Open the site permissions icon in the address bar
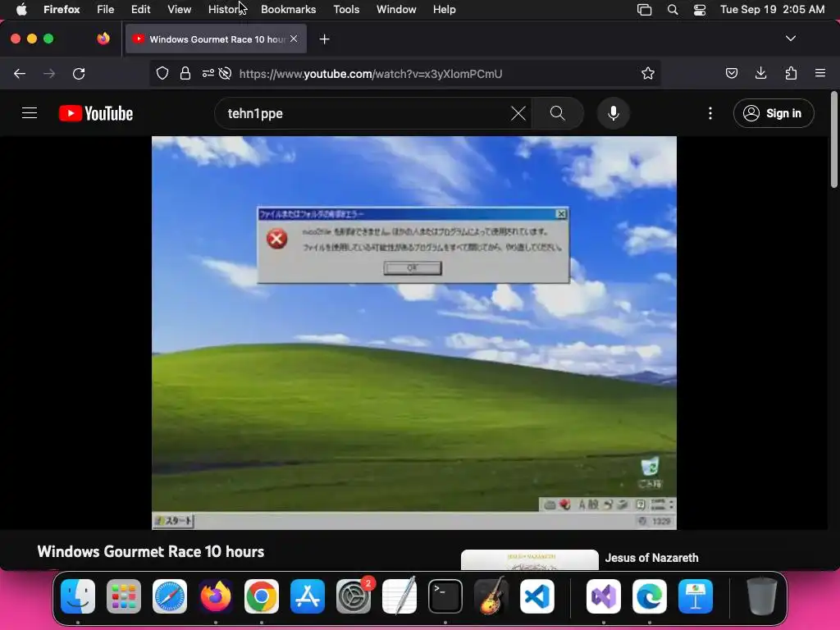This screenshot has width=840, height=630. tap(208, 73)
